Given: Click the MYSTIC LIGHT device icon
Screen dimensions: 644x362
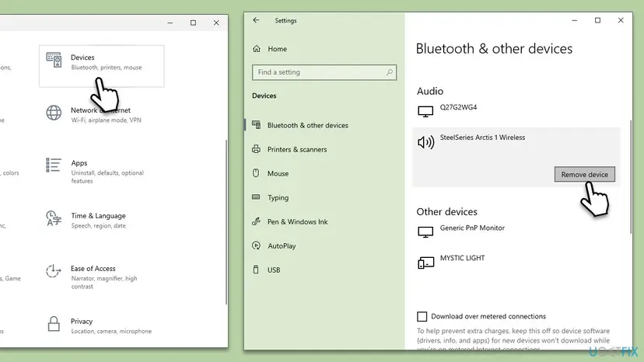Looking at the screenshot, I should coord(426,263).
